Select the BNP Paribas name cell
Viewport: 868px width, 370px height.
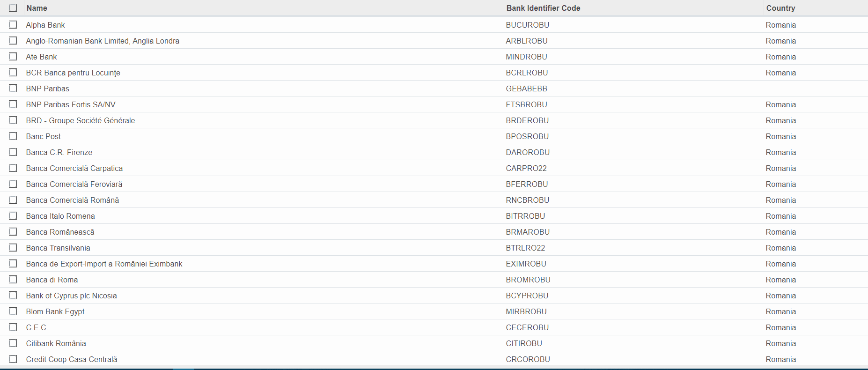[47, 89]
